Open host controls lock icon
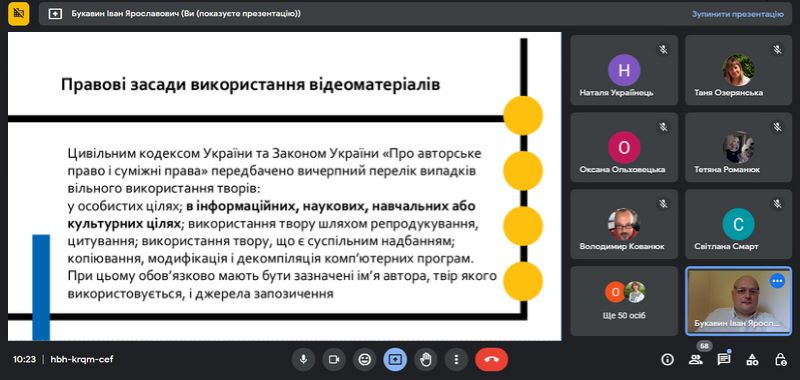The height and width of the screenshot is (380, 800). coord(780,360)
